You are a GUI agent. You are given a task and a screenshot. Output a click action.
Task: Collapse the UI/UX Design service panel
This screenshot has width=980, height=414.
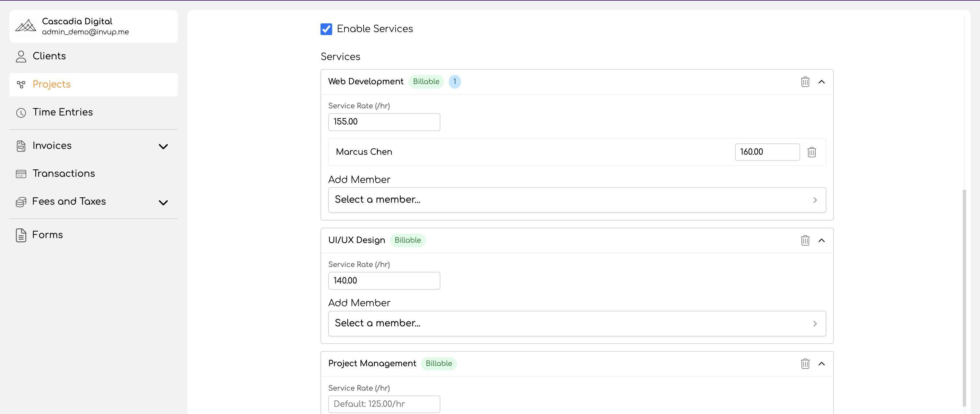(821, 240)
